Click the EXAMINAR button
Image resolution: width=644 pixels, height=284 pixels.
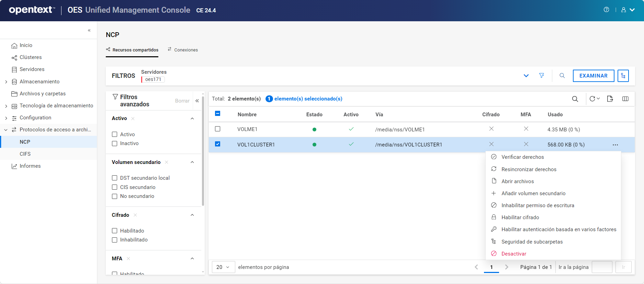[x=593, y=76]
